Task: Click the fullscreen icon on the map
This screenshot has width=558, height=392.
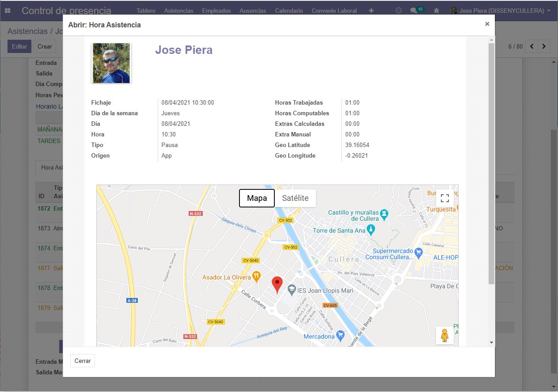Action: point(444,198)
